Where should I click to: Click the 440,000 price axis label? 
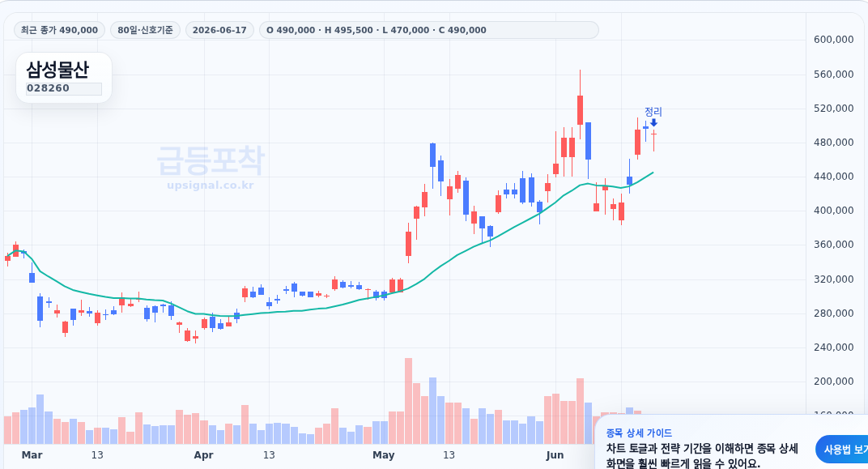tap(833, 176)
